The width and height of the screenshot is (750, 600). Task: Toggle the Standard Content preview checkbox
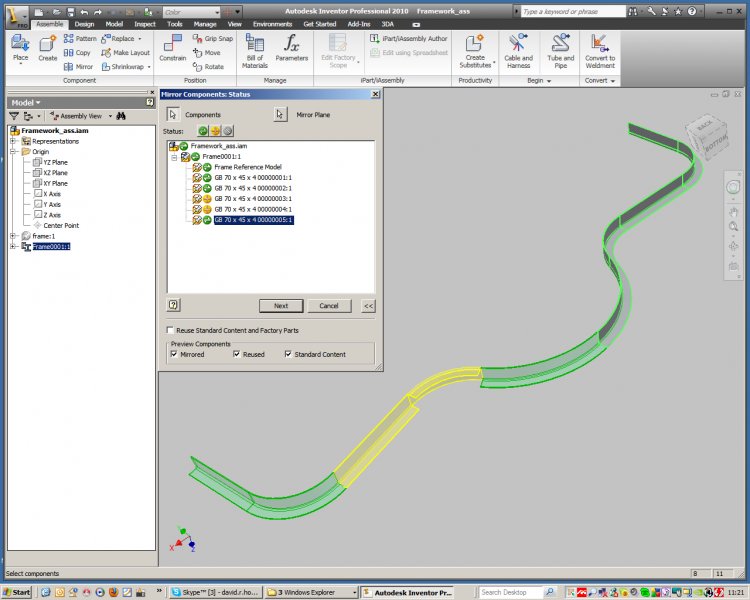pos(288,354)
